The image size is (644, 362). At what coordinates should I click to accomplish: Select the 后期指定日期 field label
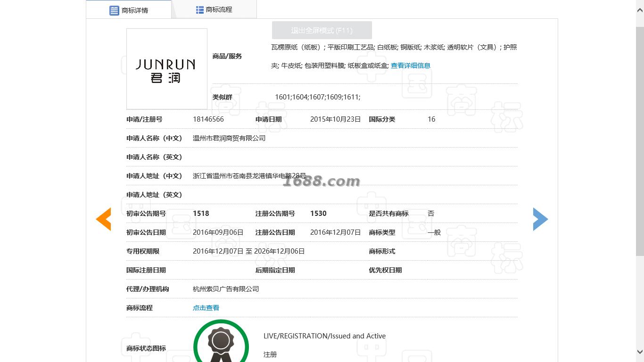[275, 270]
